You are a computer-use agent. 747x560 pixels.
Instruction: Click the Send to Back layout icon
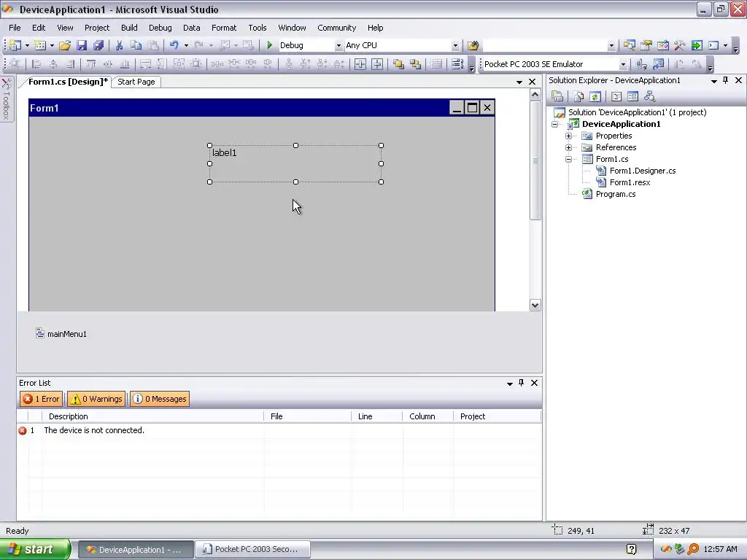tap(415, 64)
